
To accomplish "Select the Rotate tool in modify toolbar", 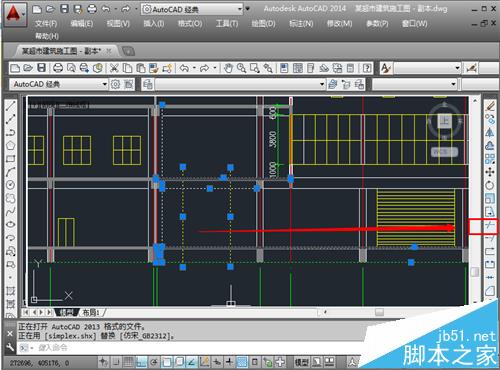I will click(490, 185).
